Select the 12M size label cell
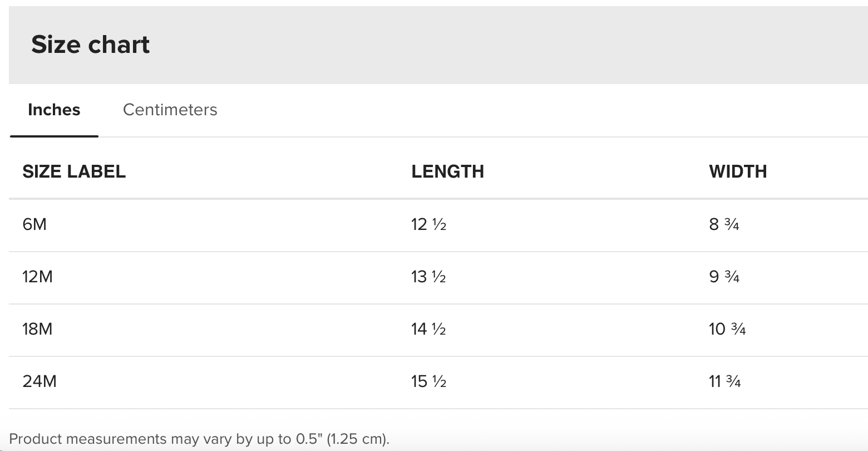This screenshot has width=868, height=451. [37, 277]
